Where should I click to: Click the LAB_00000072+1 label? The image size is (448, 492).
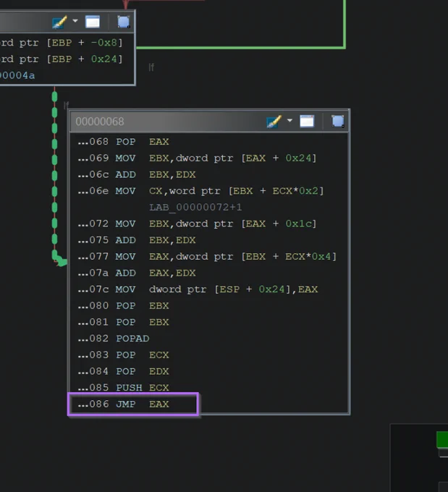pyautogui.click(x=195, y=207)
